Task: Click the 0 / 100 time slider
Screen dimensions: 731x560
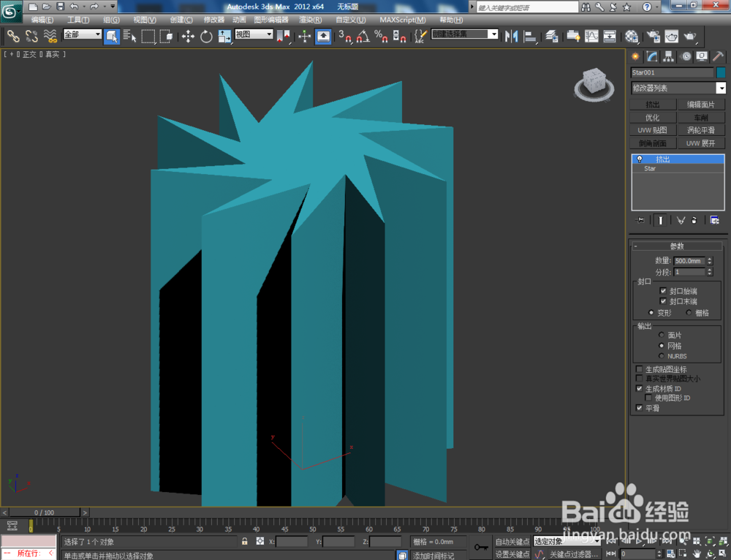Action: point(45,512)
